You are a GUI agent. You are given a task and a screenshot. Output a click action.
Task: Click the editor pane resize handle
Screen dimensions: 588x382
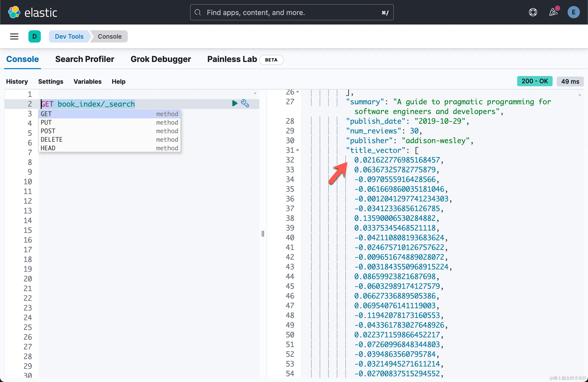pos(263,234)
